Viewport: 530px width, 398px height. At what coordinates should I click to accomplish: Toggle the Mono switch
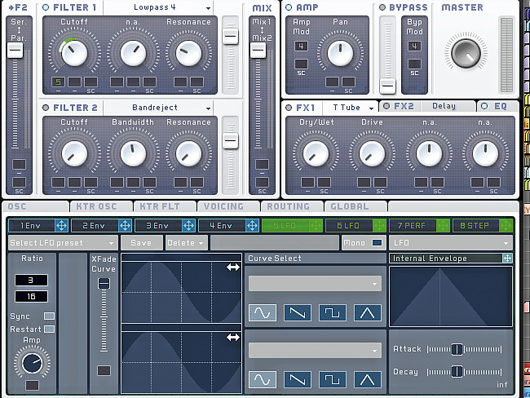pyautogui.click(x=377, y=243)
